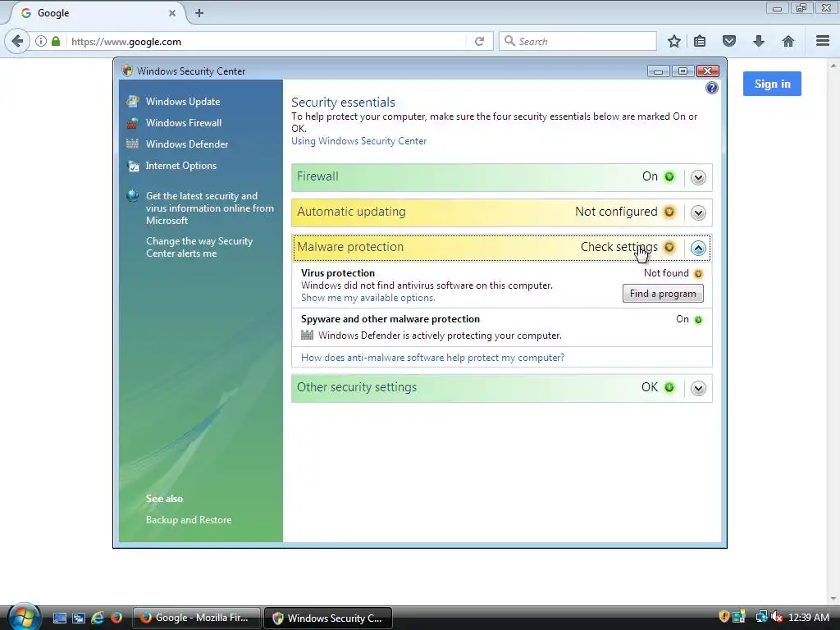Click the Malware protection header bar
Viewport: 840px width, 630px height.
tap(502, 248)
